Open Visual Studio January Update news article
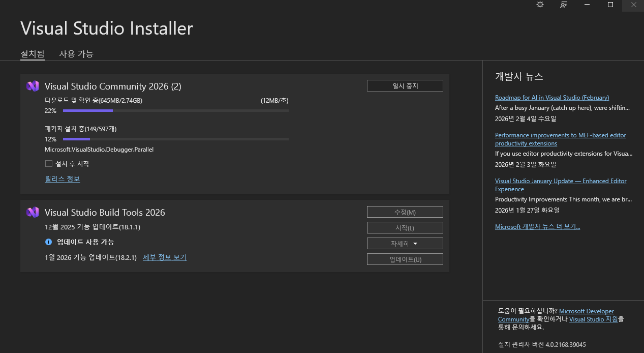The image size is (644, 353). [561, 185]
